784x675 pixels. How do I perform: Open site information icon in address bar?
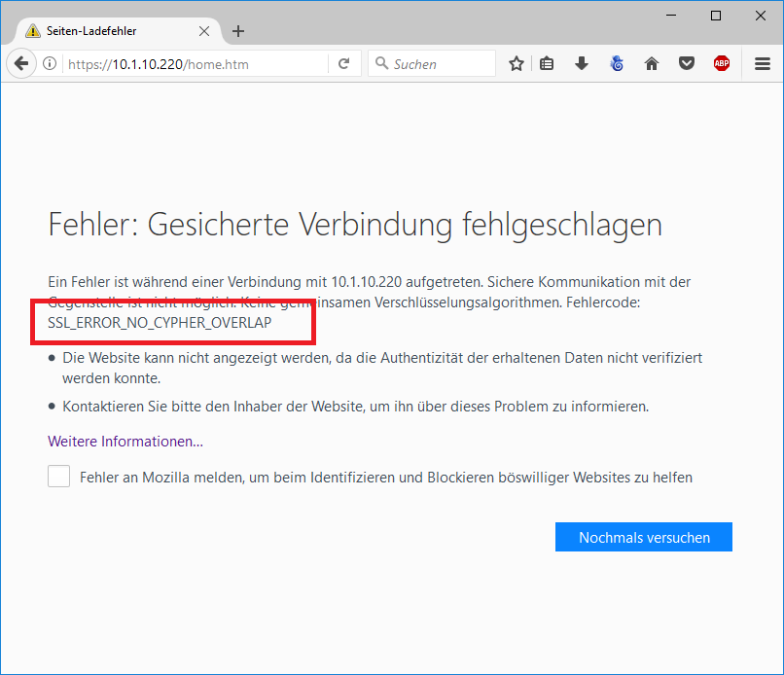pyautogui.click(x=50, y=64)
